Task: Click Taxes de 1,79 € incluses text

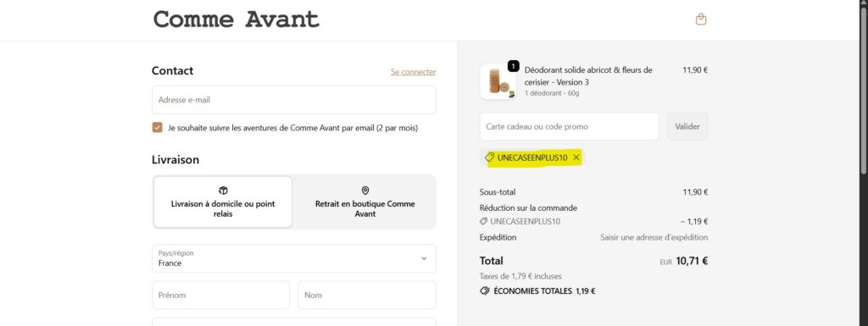Action: pyautogui.click(x=521, y=276)
